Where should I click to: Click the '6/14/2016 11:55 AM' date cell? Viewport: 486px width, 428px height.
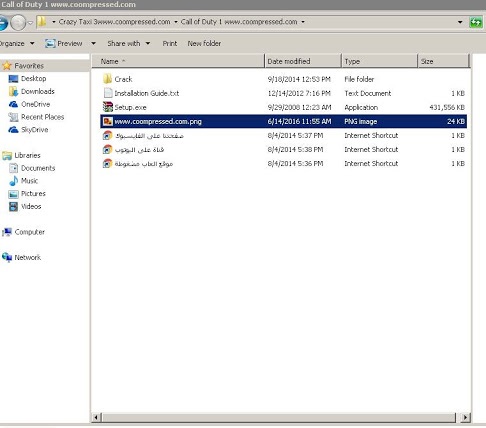coord(299,121)
